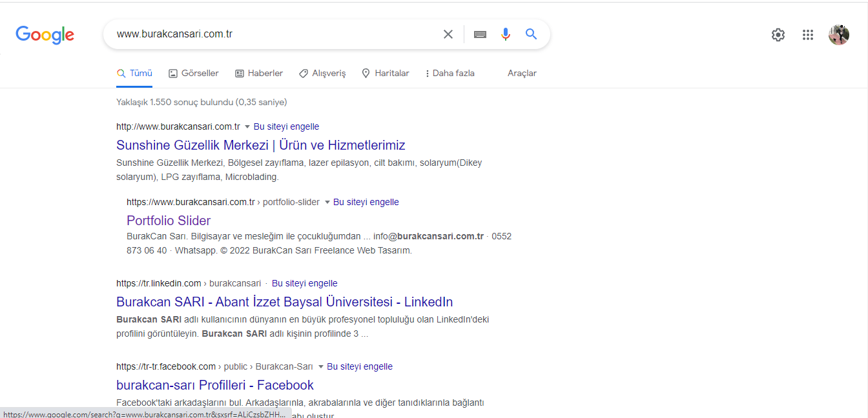Click the Google logo

[x=45, y=35]
